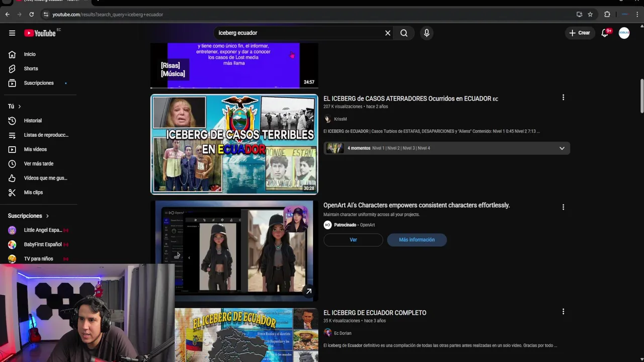The width and height of the screenshot is (644, 362).
Task: Open the browser three-dot menu
Action: click(x=638, y=15)
